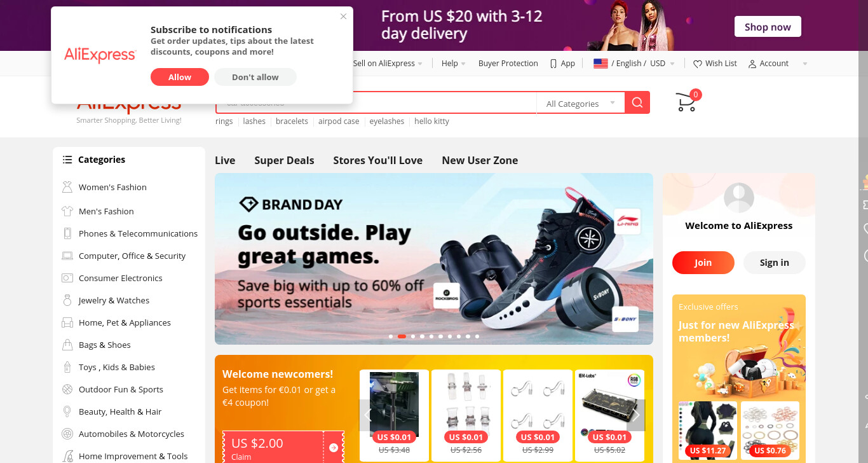
Task: Click the Wish List heart icon
Action: (x=697, y=64)
